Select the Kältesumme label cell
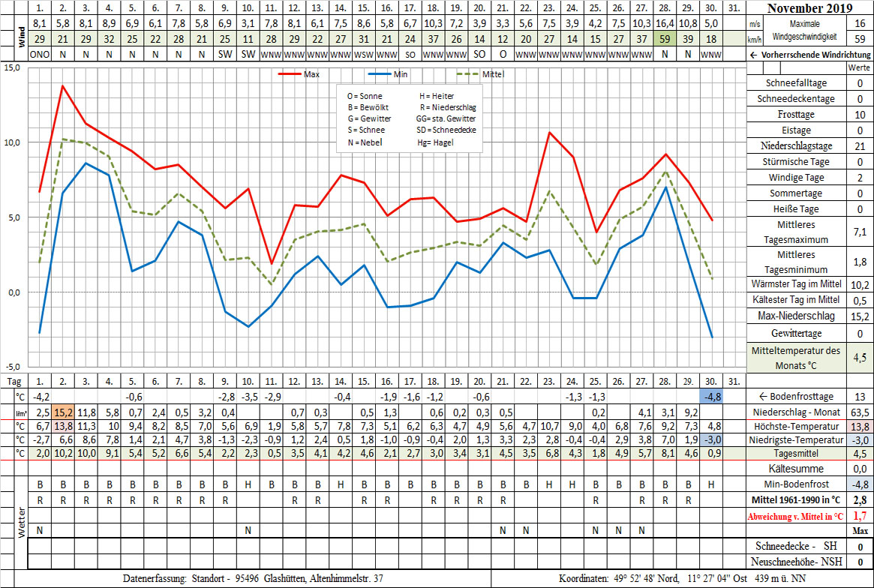Viewport: 874px width, 588px height. [795, 468]
